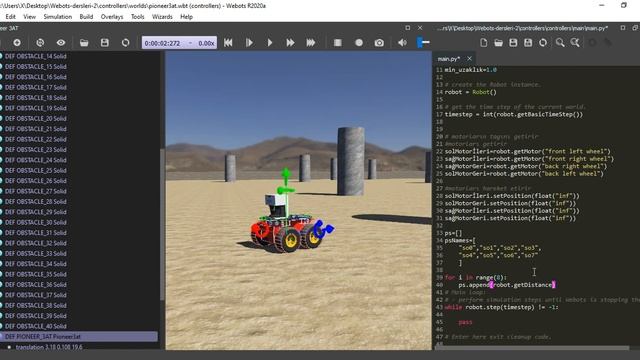Open the eye-shaped view options icon

pos(61,42)
